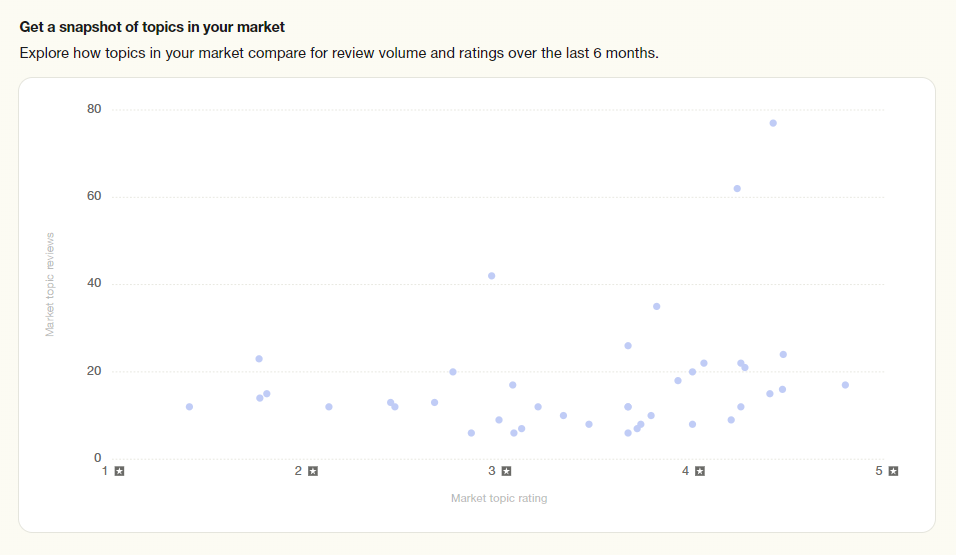Select the data point at about 62 reviews
The height and width of the screenshot is (555, 956).
[x=737, y=188]
